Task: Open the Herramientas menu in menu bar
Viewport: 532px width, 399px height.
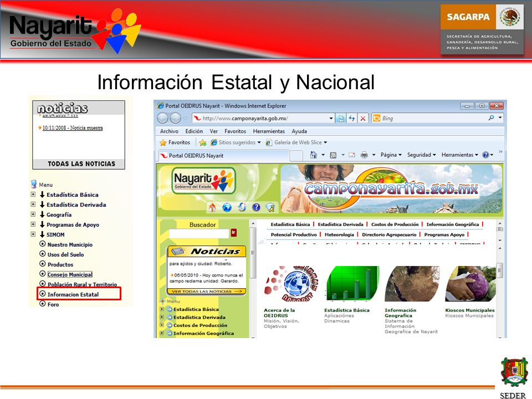Action: click(x=269, y=131)
